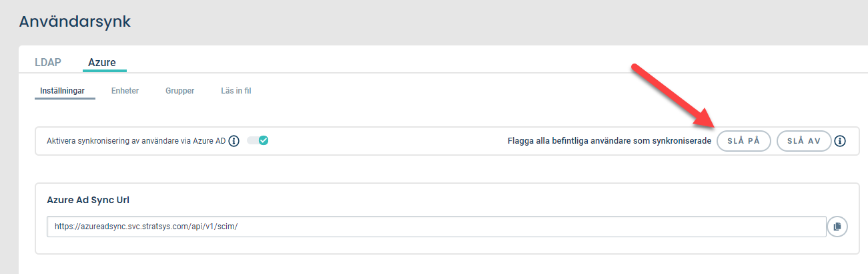
Task: Select the Azure tab
Action: coord(102,63)
